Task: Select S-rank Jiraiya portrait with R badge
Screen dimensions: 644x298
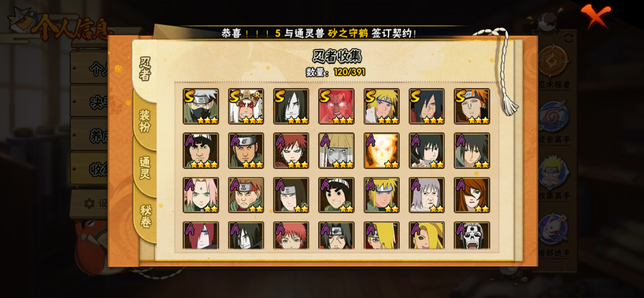Action: [246, 106]
